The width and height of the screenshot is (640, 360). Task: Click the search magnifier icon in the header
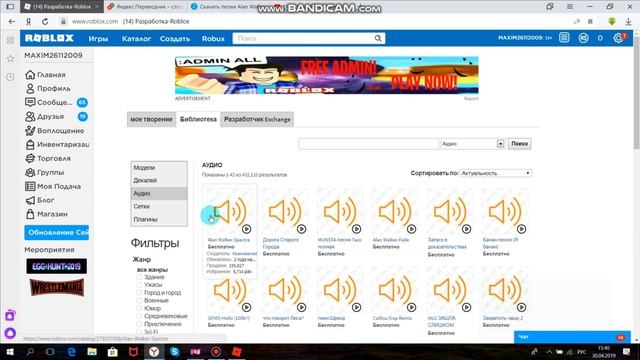tap(378, 38)
